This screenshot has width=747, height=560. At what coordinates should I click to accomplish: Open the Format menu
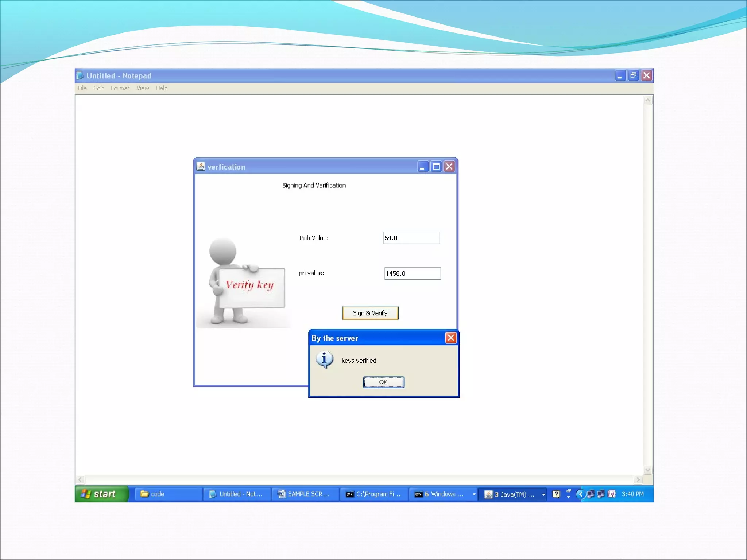pyautogui.click(x=120, y=88)
